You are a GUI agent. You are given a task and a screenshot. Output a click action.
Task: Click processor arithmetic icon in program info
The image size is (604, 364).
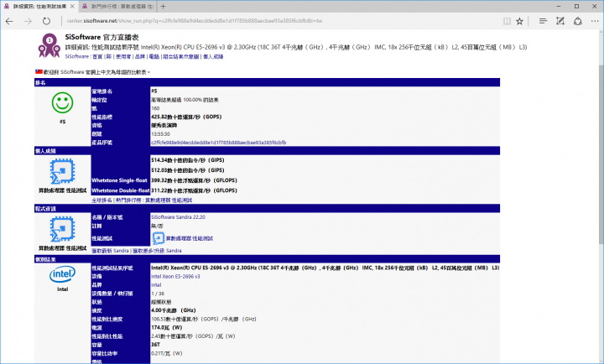pos(62,229)
